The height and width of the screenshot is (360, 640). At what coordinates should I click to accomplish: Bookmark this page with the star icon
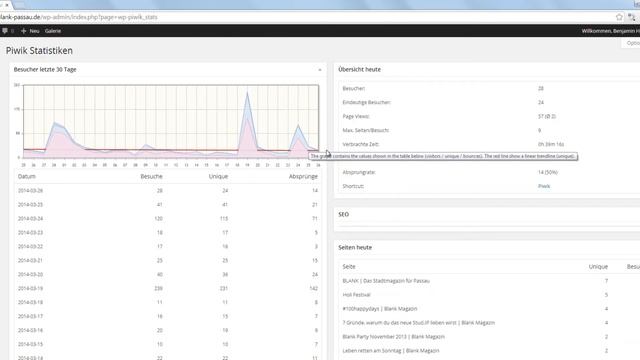pyautogui.click(x=619, y=17)
